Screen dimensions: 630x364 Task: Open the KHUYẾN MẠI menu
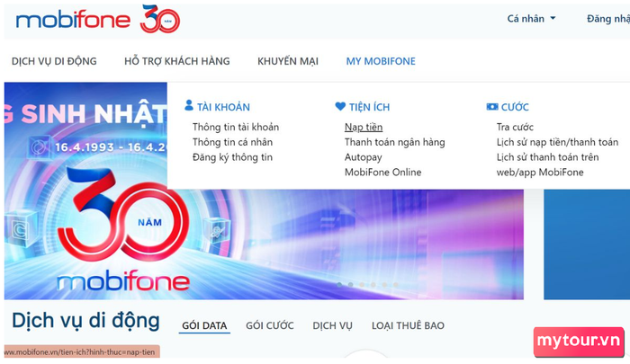pos(288,61)
